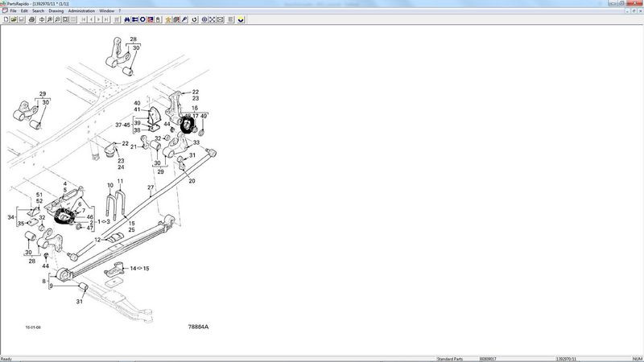Image resolution: width=644 pixels, height=362 pixels.
Task: Select part callout 10 above the U-bolt
Action: pos(110,186)
